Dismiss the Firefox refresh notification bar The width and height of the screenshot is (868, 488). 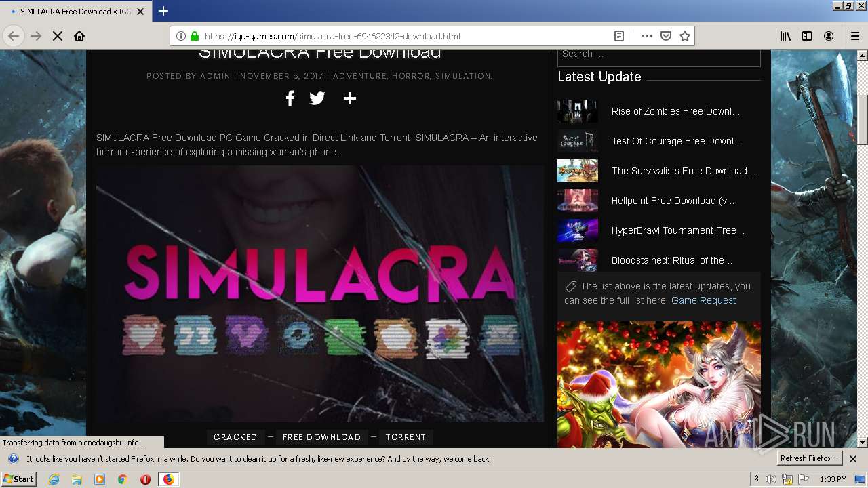[853, 459]
